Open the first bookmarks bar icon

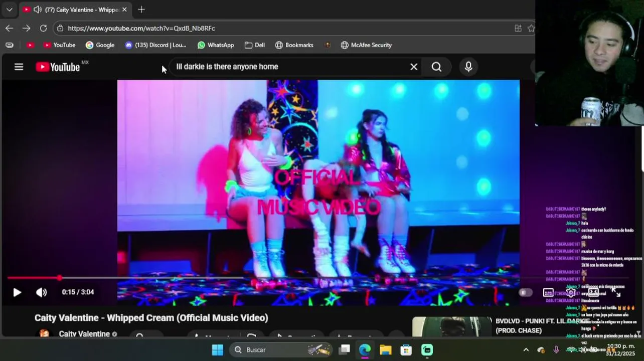click(9, 45)
